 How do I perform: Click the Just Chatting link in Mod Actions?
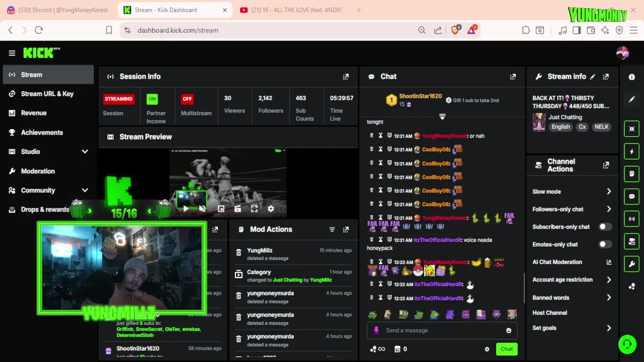pyautogui.click(x=287, y=280)
